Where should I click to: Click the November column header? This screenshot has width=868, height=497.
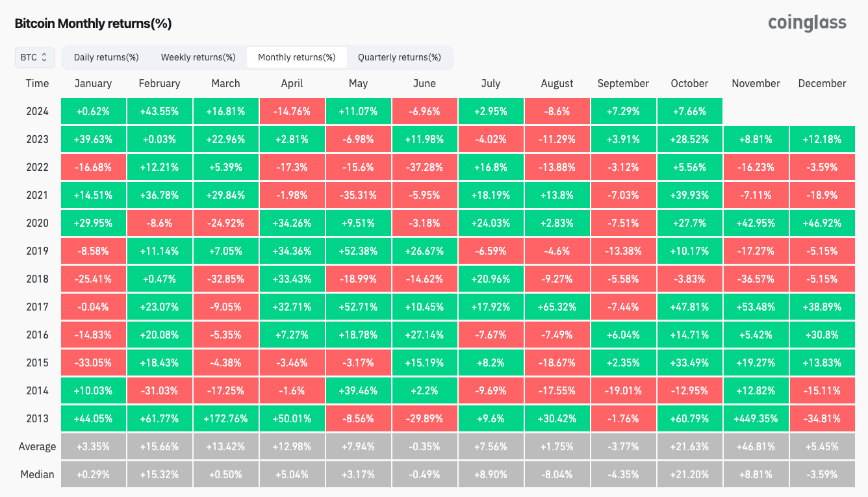(x=756, y=83)
